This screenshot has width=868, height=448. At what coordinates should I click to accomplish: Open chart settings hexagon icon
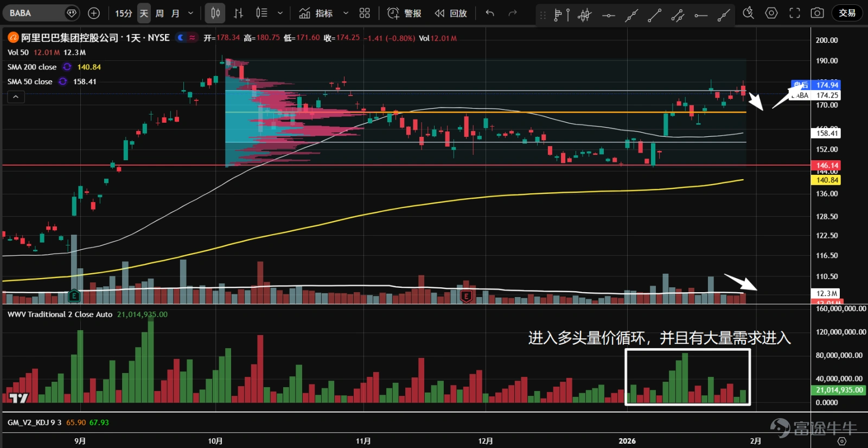pos(771,13)
